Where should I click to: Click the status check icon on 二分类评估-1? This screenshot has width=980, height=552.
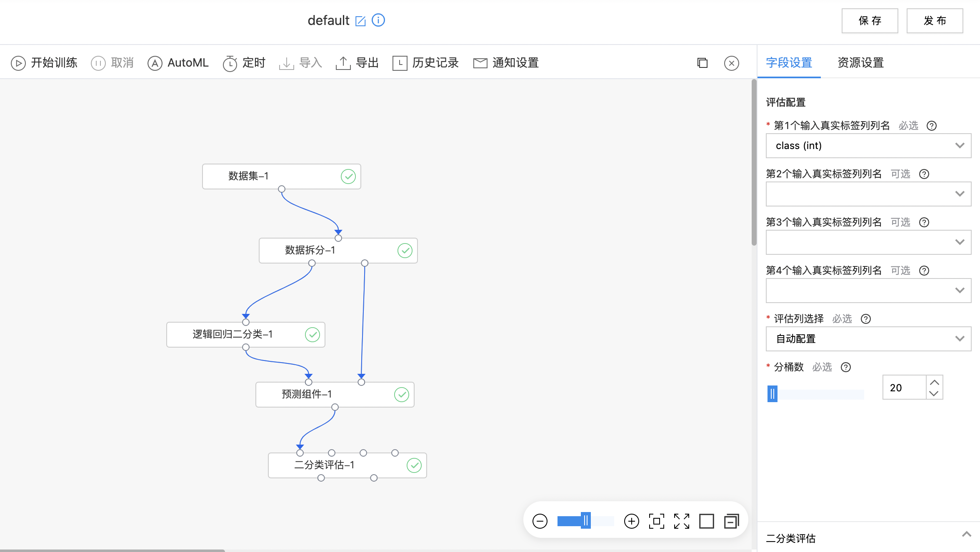point(414,465)
